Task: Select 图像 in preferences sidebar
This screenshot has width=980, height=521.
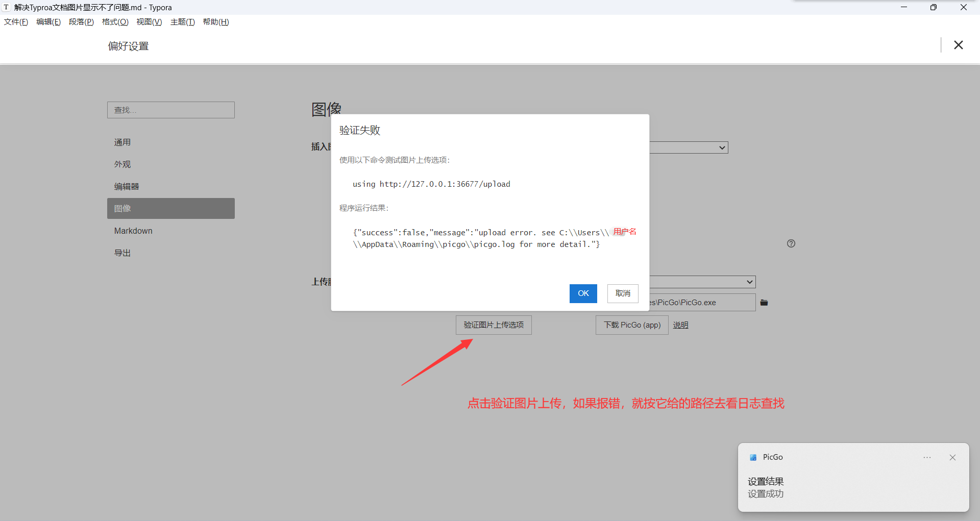Action: (x=171, y=208)
